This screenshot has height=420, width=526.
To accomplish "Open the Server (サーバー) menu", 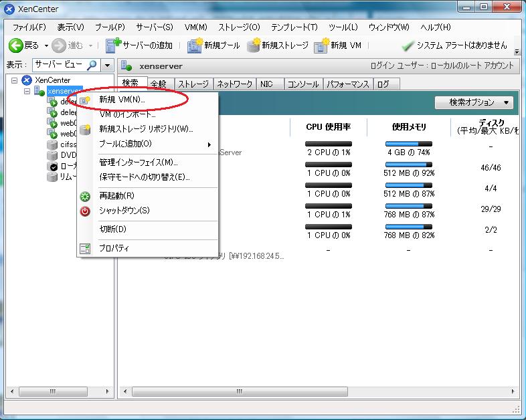I will (x=155, y=27).
